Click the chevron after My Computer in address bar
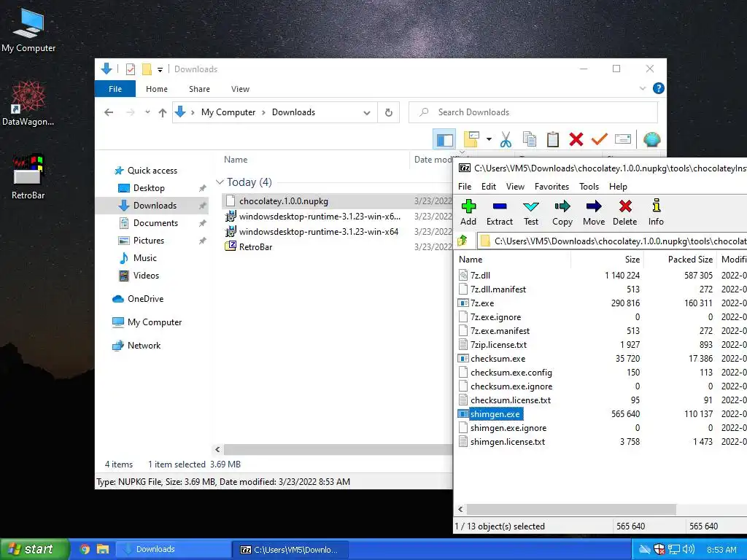Screen dimensions: 747x560 pyautogui.click(x=263, y=112)
